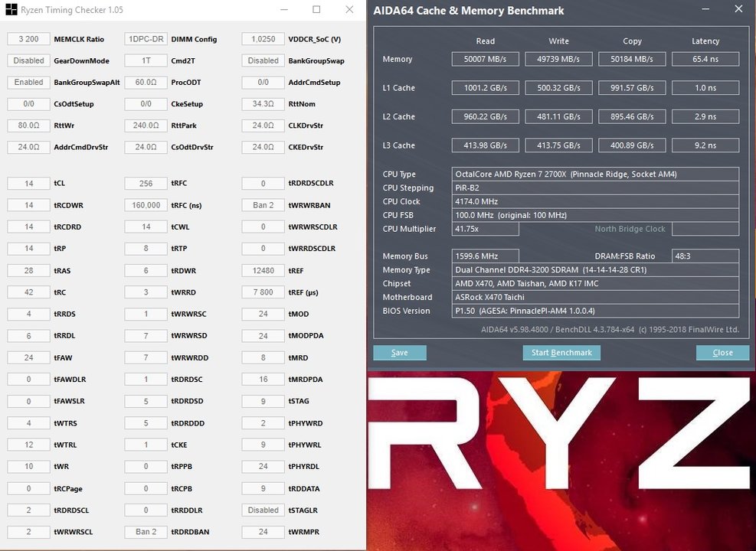Click the Memory Latency 65.4 ns value
This screenshot has width=756, height=551.
705,59
